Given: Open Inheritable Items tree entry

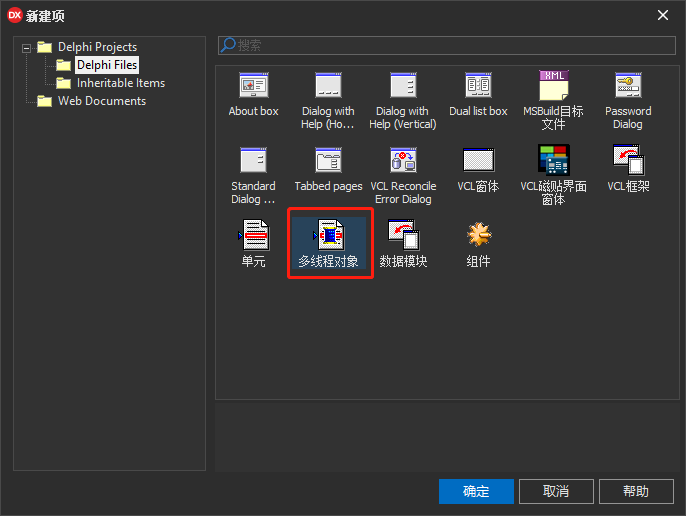Looking at the screenshot, I should (121, 83).
